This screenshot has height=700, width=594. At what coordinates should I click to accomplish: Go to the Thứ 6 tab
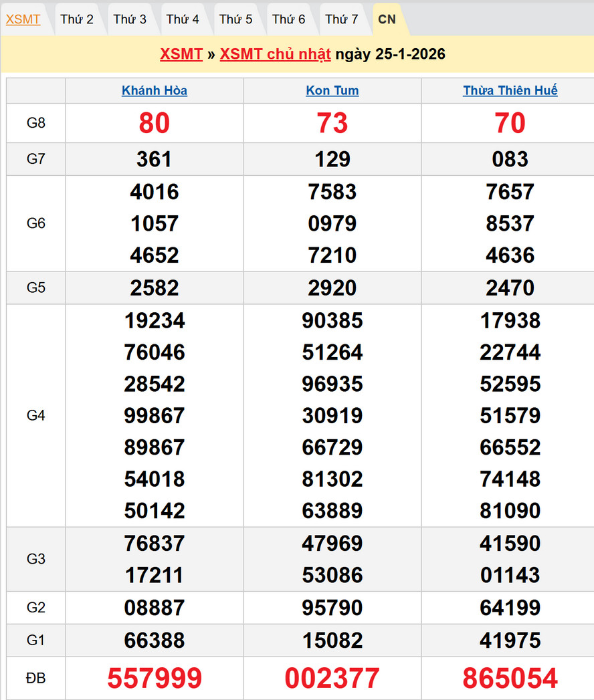[x=288, y=19]
